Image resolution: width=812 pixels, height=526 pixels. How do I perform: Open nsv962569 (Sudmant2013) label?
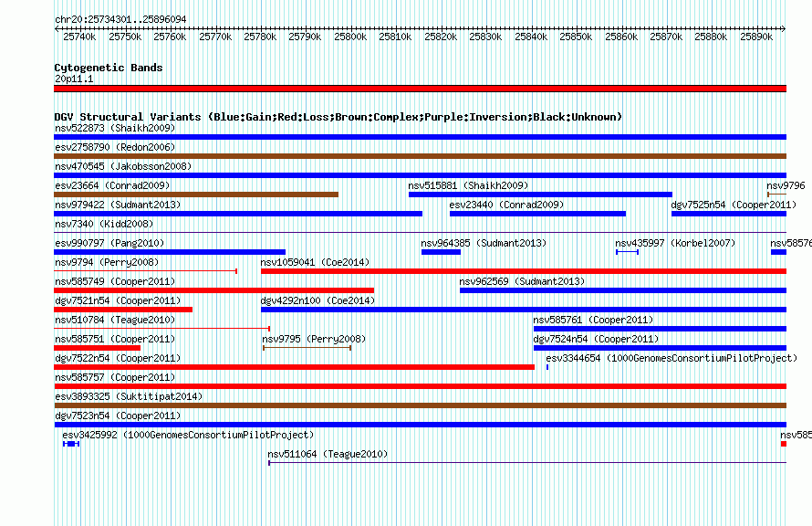click(x=522, y=281)
